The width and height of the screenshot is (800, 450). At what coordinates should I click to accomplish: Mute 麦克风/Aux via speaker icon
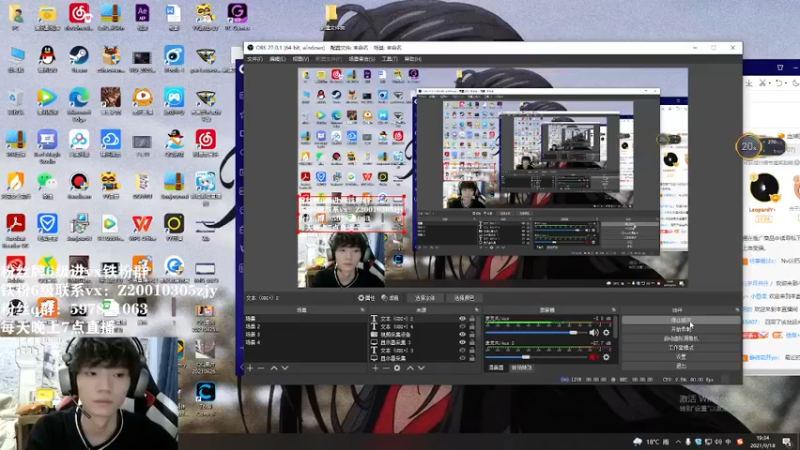[x=594, y=333]
